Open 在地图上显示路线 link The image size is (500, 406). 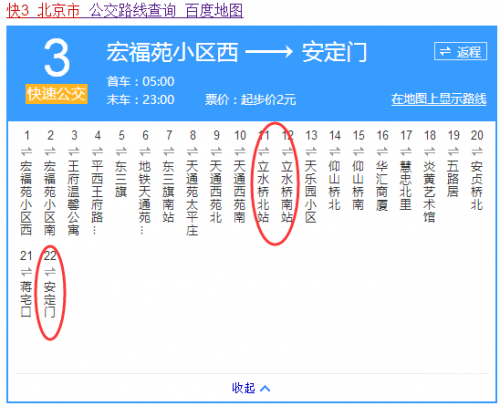(439, 99)
